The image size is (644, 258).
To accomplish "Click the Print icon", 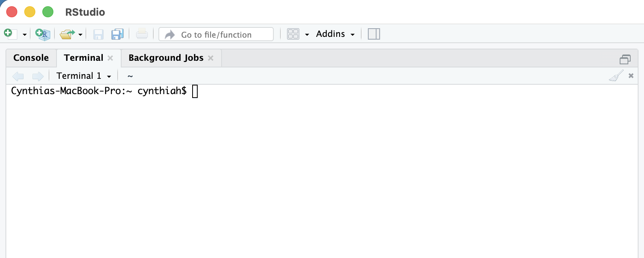I will [x=142, y=34].
